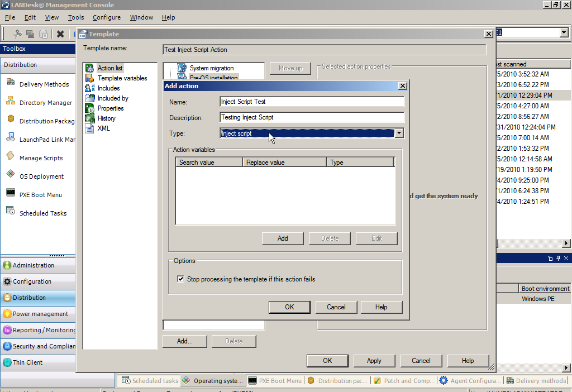Expand the top-right toolbar combo box

tap(563, 33)
